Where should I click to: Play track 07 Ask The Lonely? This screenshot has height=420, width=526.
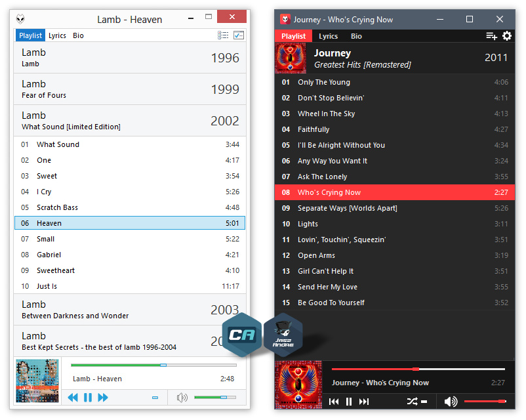[x=395, y=177]
